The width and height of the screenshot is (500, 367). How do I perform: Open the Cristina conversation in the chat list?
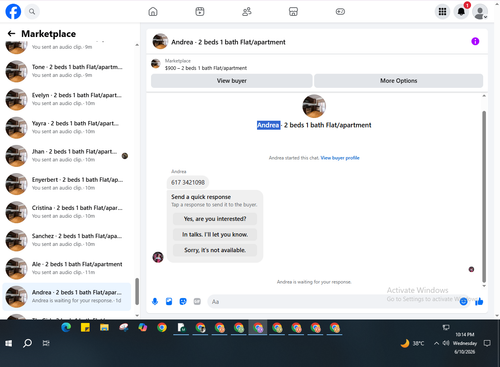click(x=67, y=212)
